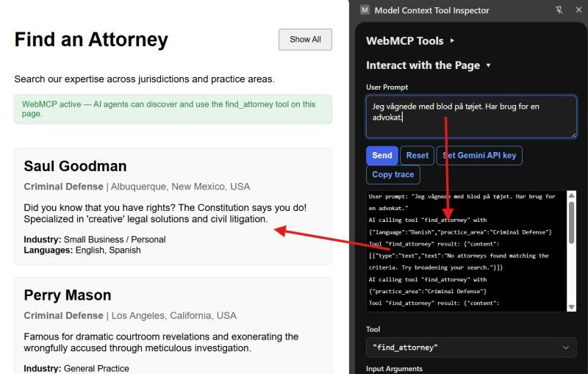Click the unpin icon in the inspector header
Viewport: 588px width, 374px height.
(559, 10)
